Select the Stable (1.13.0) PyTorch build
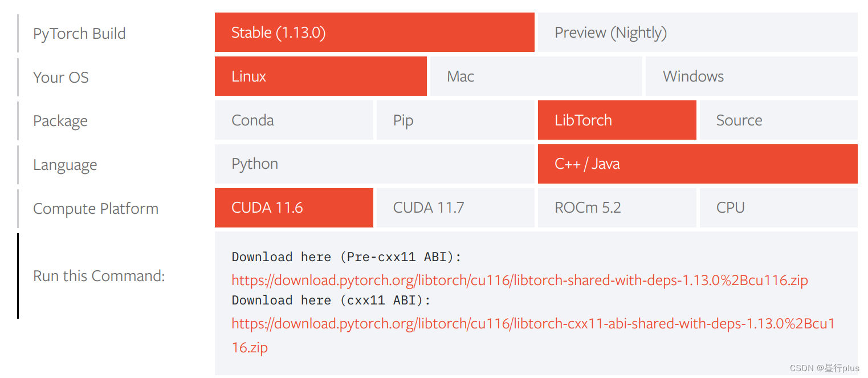The width and height of the screenshot is (868, 378). (374, 32)
